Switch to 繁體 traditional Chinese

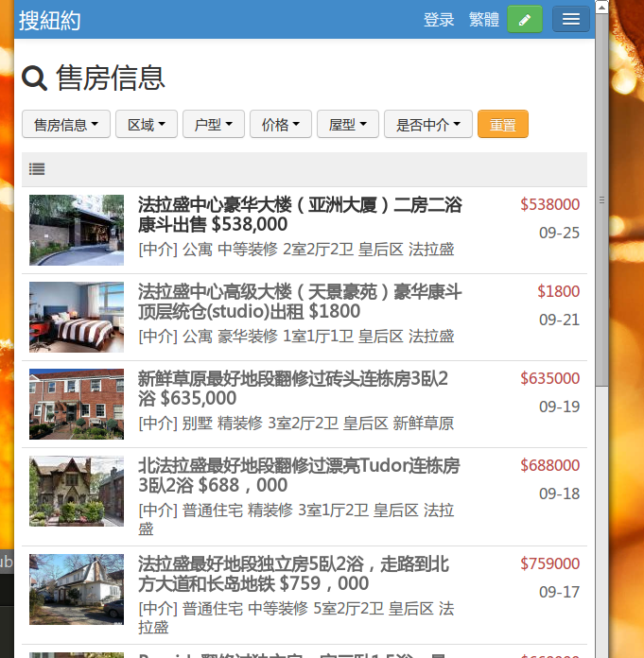tap(484, 20)
